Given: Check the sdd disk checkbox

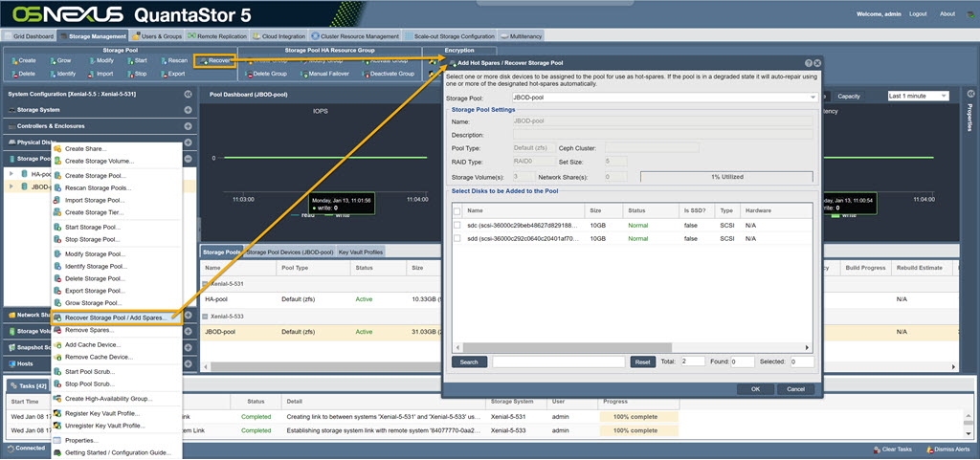Looking at the screenshot, I should pos(457,239).
